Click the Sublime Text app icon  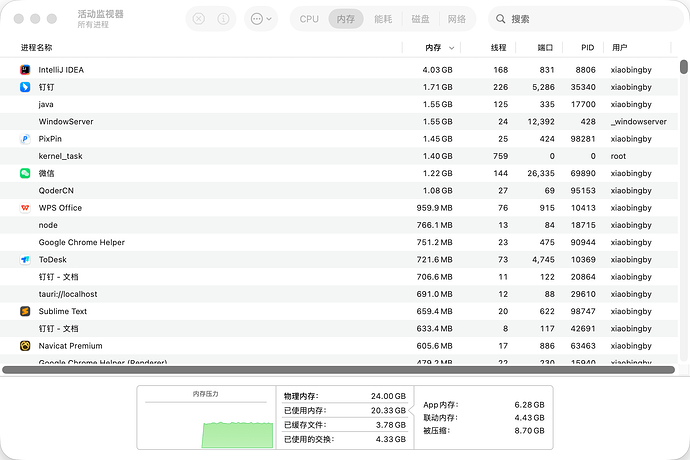[x=25, y=311]
